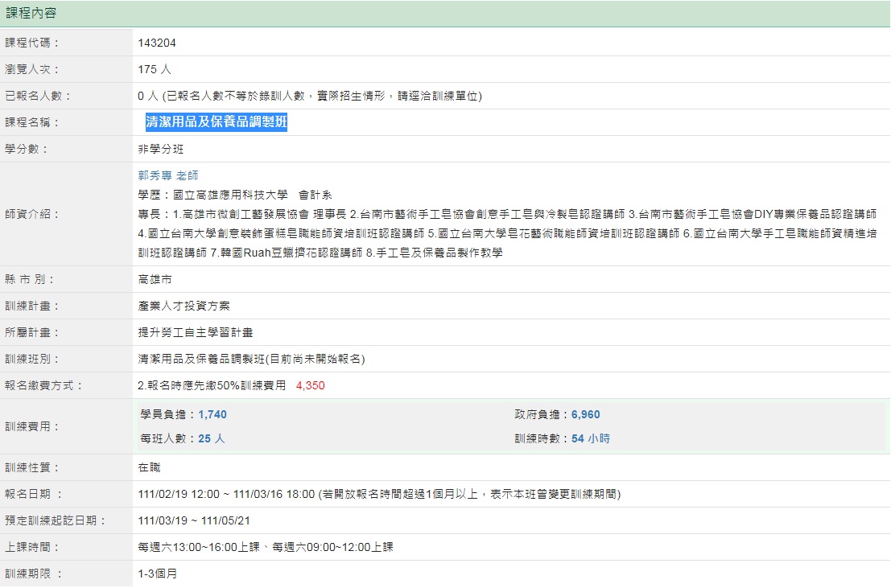Click the credit type value 非學分班
This screenshot has width=895, height=588.
tap(161, 149)
